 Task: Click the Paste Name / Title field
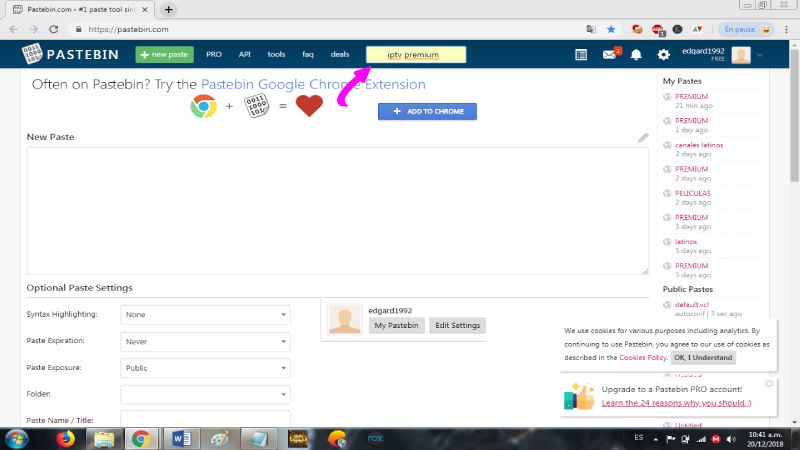point(205,419)
